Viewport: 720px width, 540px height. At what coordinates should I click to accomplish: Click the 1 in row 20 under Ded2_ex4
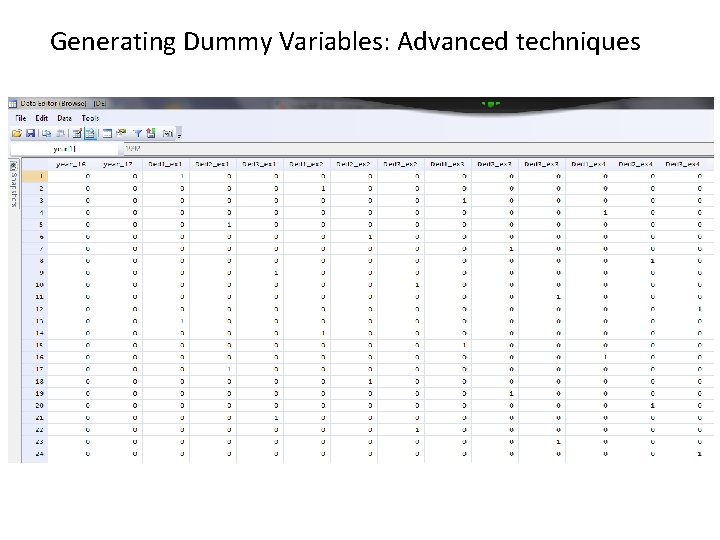652,406
